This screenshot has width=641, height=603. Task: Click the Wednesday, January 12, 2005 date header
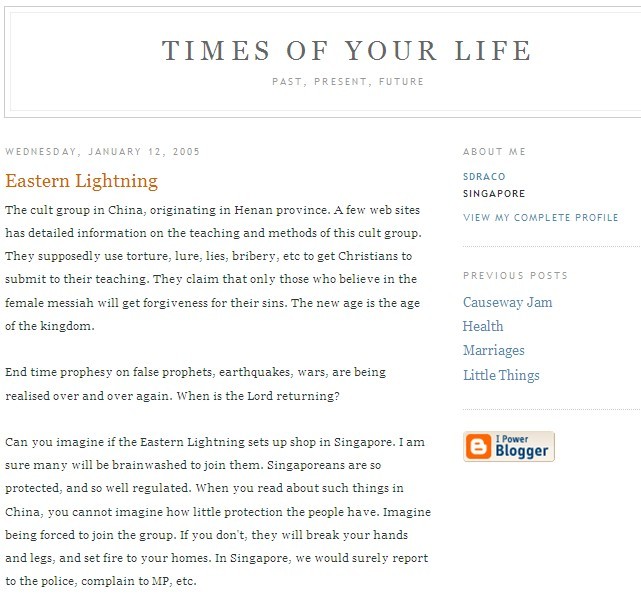[103, 152]
